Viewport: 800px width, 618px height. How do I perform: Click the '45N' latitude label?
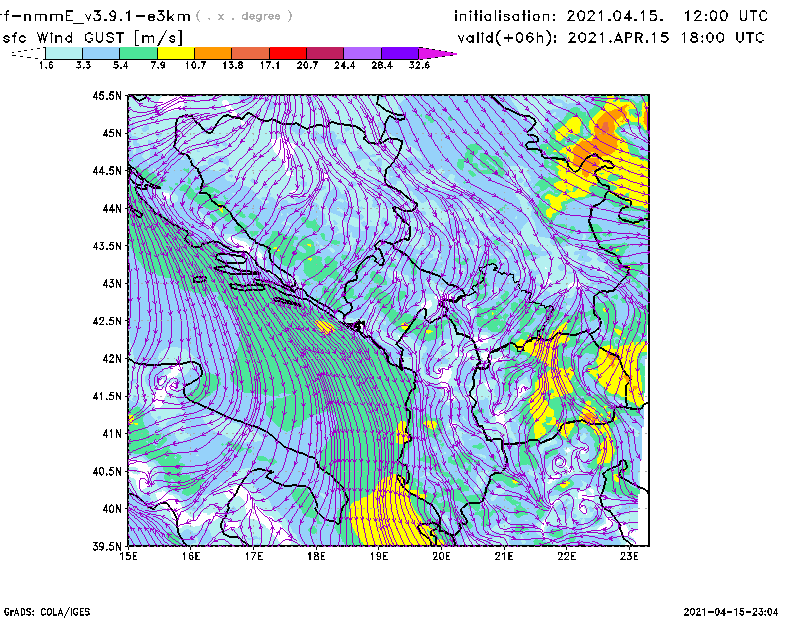(x=112, y=133)
